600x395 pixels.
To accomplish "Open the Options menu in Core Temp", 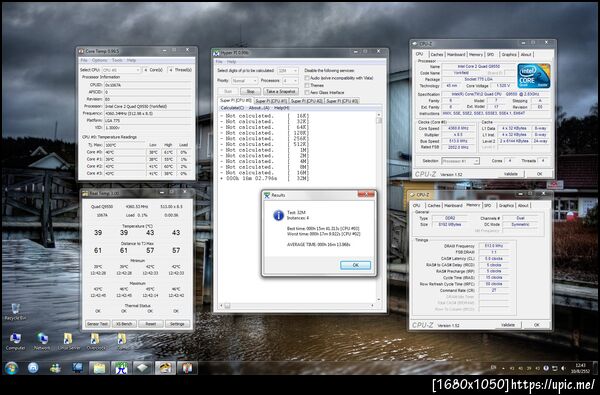I will tap(99, 60).
